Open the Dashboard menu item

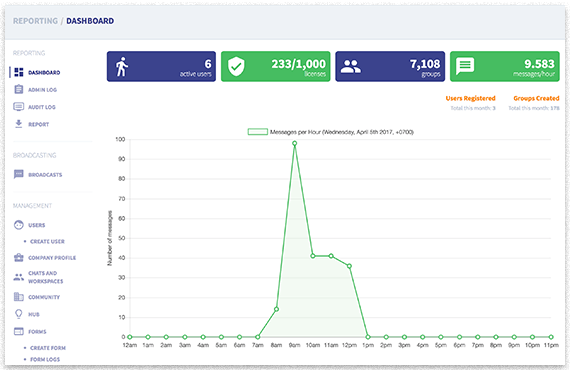pyautogui.click(x=44, y=72)
